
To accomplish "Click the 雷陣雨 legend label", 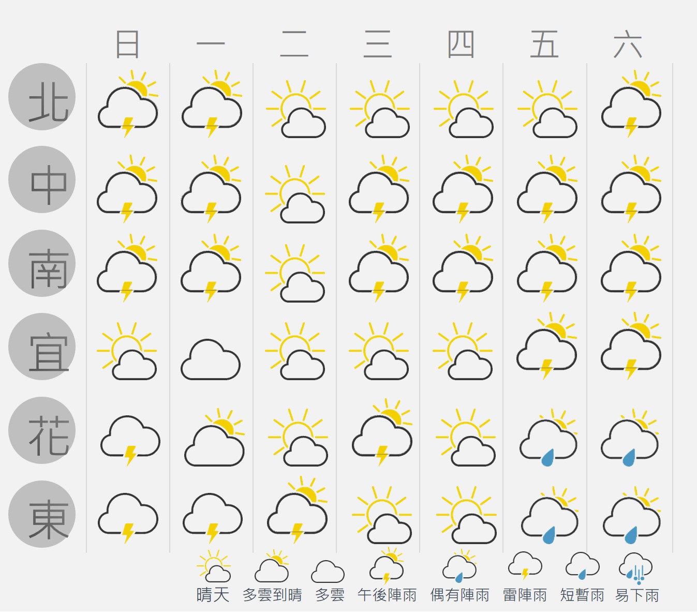I will 525,595.
